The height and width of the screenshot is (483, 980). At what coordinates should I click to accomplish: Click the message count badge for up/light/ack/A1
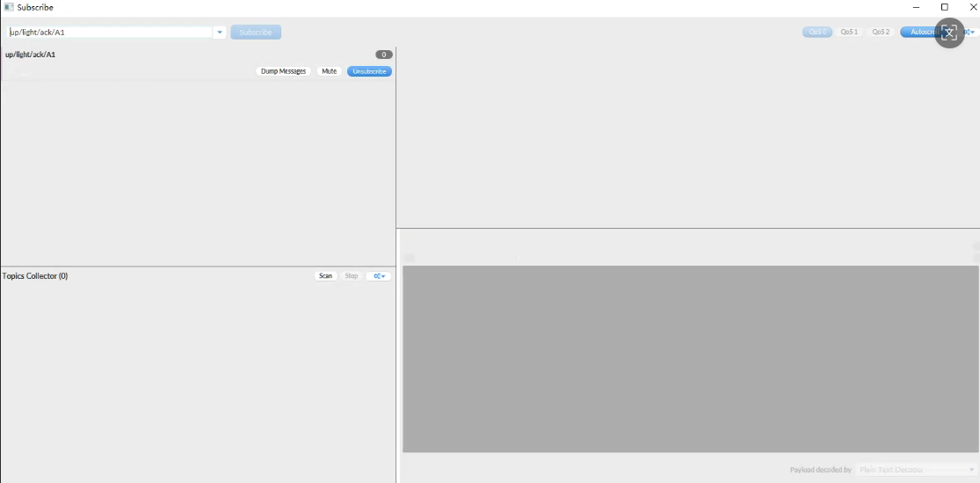(x=383, y=55)
